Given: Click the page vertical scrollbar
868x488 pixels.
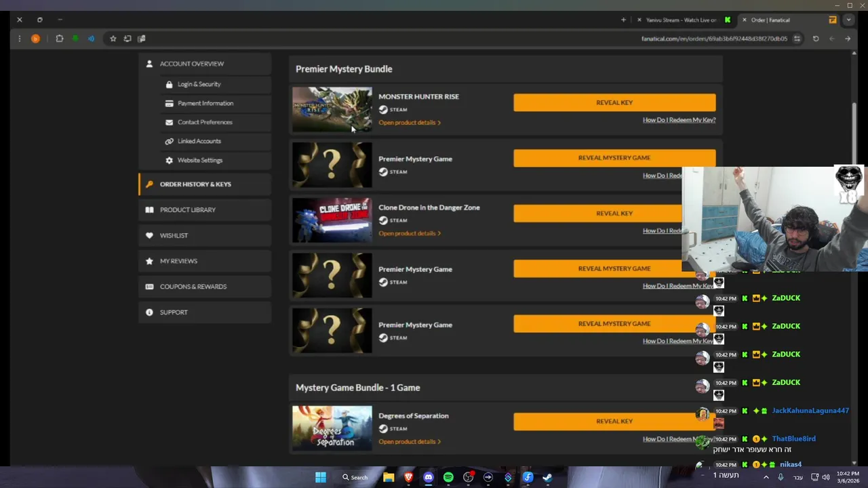Looking at the screenshot, I should click(x=854, y=132).
